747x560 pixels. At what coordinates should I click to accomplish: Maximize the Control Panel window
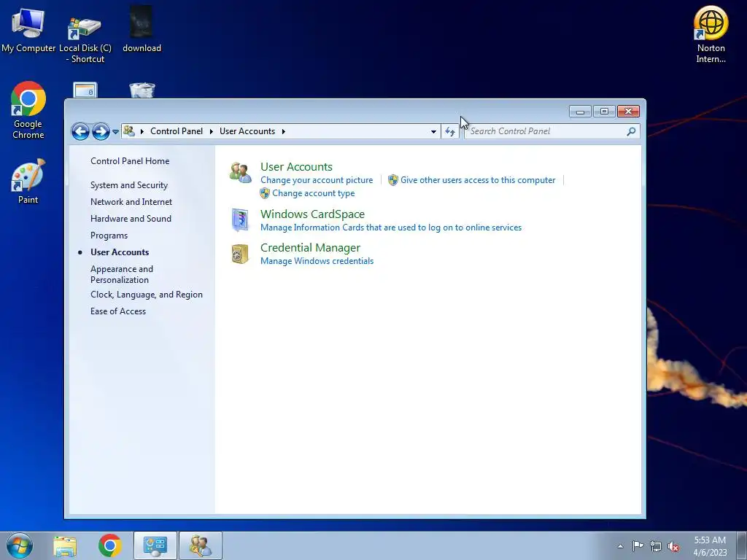[604, 112]
